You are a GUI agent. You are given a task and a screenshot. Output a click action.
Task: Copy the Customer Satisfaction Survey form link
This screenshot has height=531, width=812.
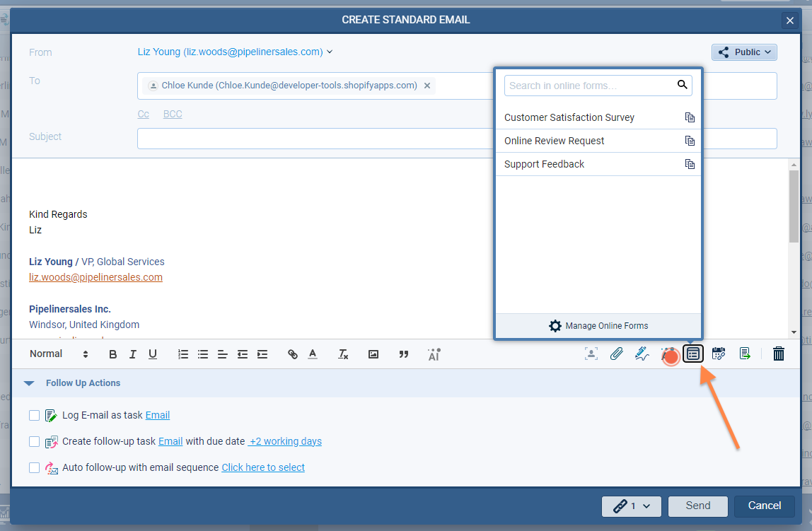pyautogui.click(x=690, y=118)
